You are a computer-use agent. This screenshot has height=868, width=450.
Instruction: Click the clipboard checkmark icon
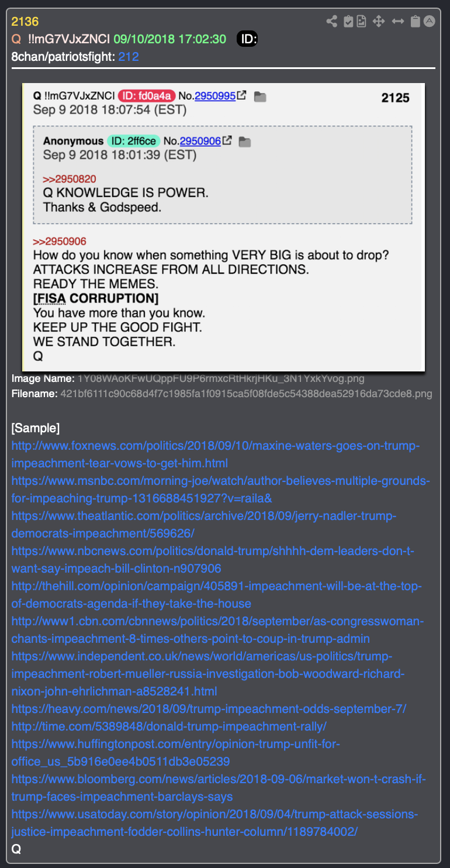click(348, 22)
